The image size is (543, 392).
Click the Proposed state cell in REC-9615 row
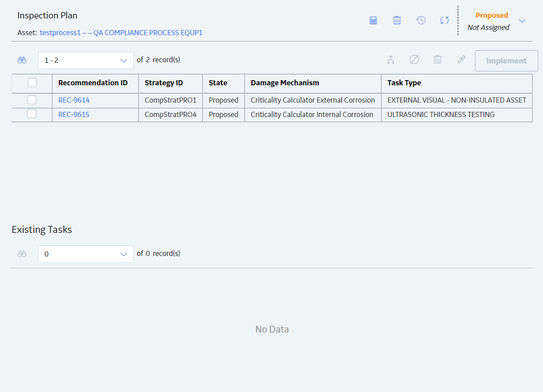(223, 115)
